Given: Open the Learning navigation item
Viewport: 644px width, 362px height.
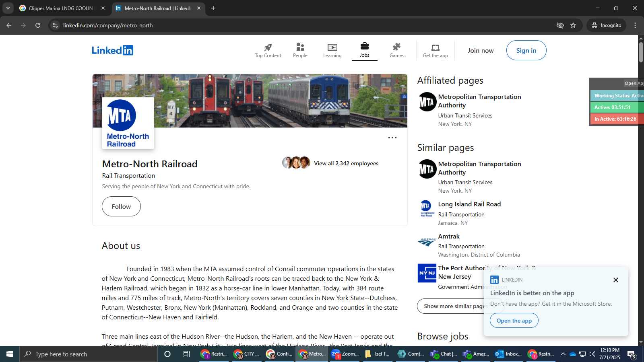Looking at the screenshot, I should click(332, 51).
